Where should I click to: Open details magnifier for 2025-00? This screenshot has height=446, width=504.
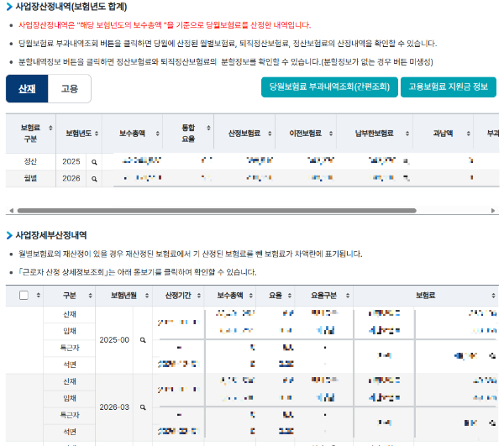[x=143, y=340]
